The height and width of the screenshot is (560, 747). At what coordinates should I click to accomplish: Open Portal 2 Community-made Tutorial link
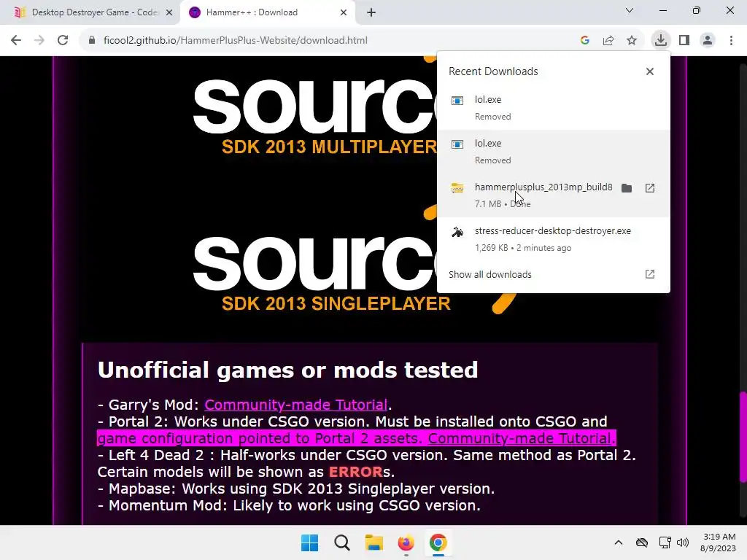[519, 438]
